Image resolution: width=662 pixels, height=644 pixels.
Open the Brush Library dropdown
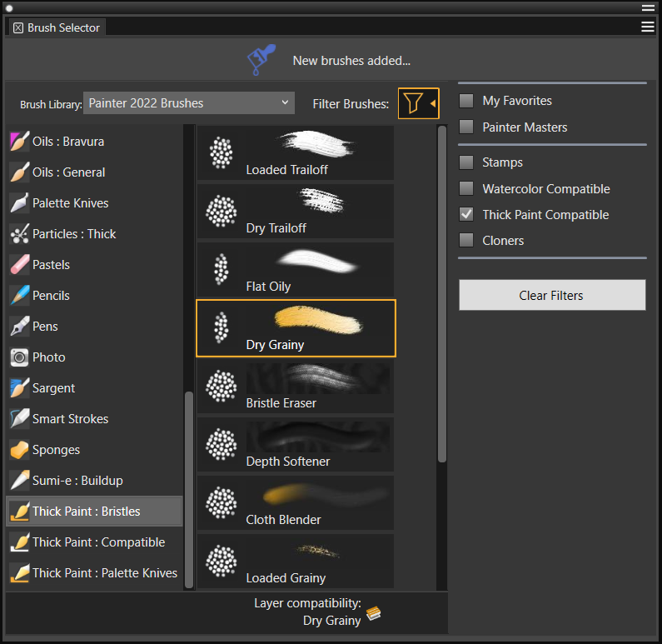point(189,103)
